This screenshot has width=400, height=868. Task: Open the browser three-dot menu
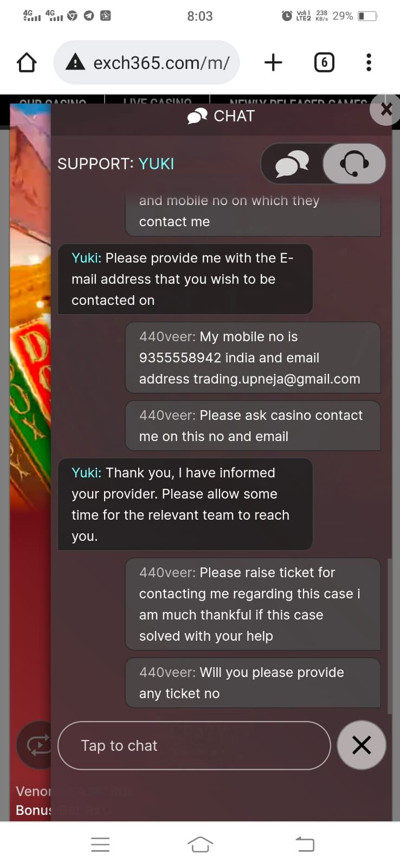point(369,62)
